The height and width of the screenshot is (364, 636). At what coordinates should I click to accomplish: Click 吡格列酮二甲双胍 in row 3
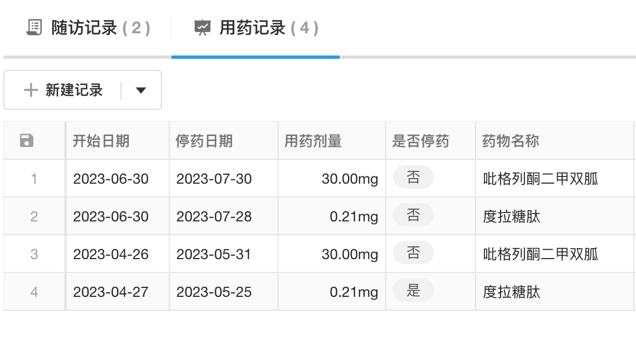541,254
